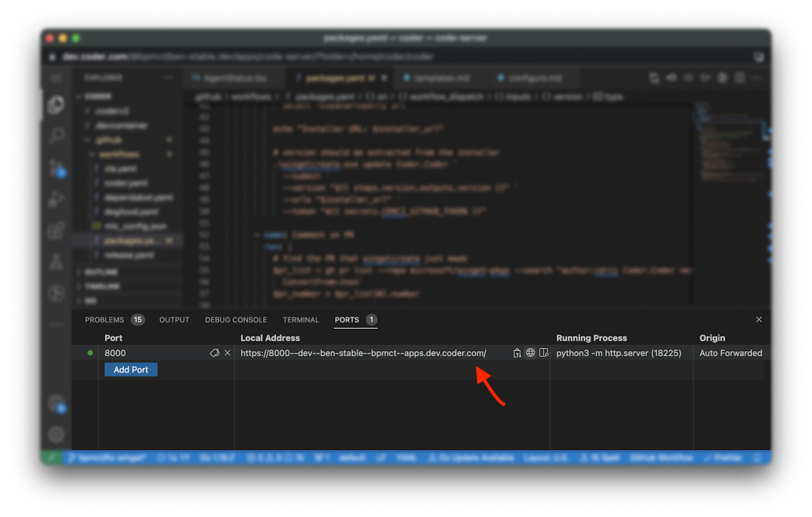Open the Manage settings gear icon
Image resolution: width=812 pixels, height=517 pixels.
tap(56, 434)
